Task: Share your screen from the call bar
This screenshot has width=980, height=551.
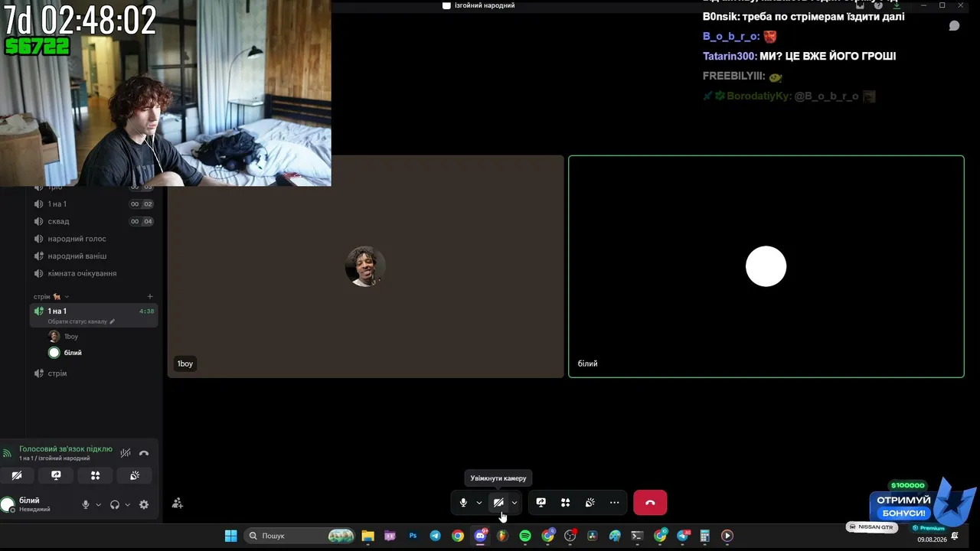Action: coord(541,503)
